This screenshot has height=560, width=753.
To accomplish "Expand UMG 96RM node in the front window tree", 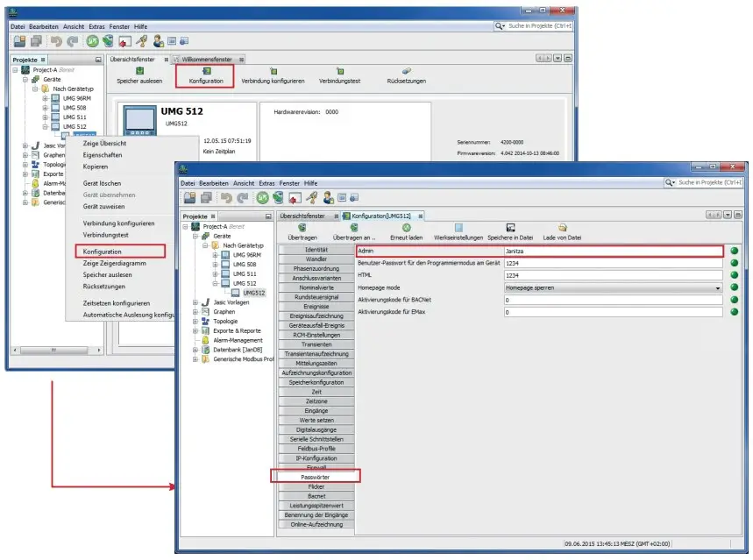I will [216, 255].
